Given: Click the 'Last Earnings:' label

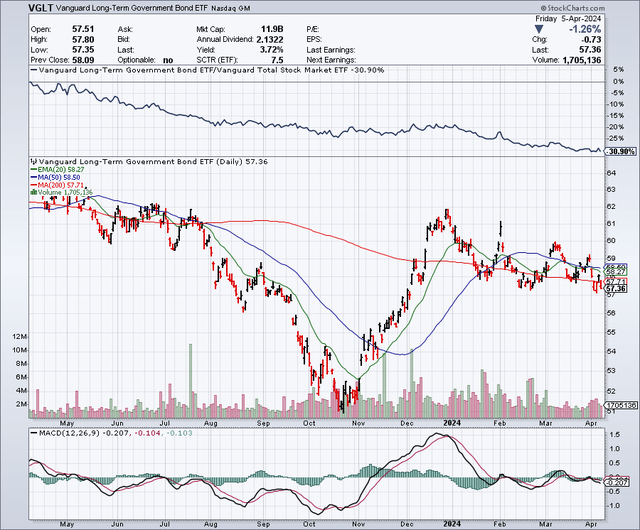Looking at the screenshot, I should pos(330,50).
